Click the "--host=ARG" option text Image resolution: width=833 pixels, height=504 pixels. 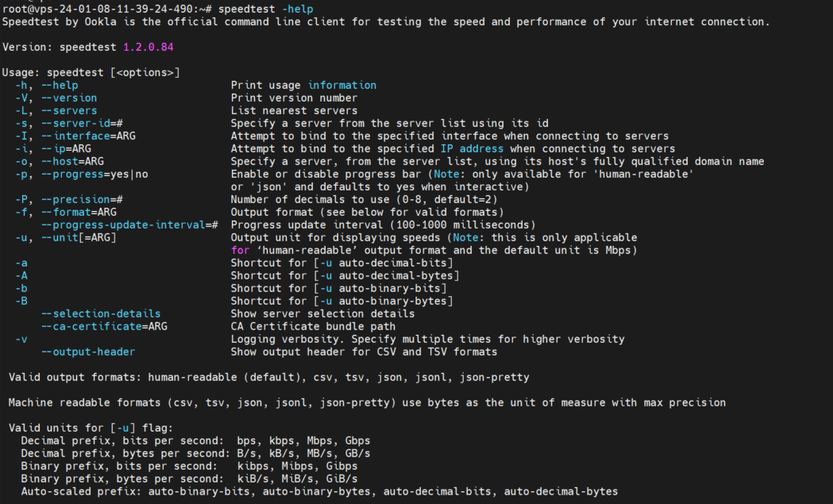(x=72, y=161)
